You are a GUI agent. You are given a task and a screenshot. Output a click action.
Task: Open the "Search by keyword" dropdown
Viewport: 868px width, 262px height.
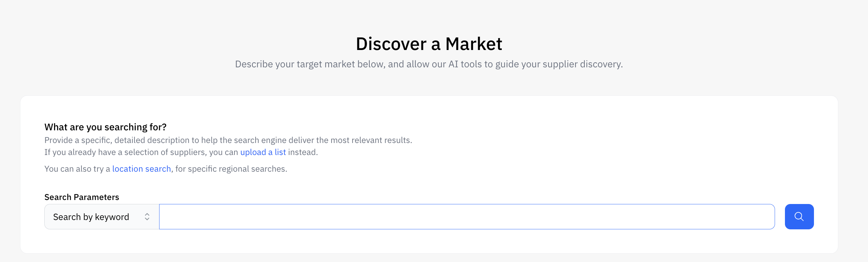[102, 217]
